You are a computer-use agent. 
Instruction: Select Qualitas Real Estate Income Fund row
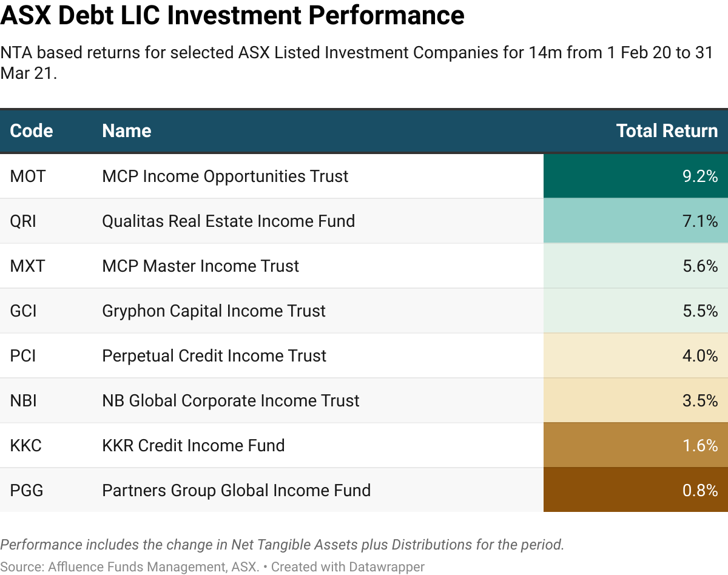[228, 221]
